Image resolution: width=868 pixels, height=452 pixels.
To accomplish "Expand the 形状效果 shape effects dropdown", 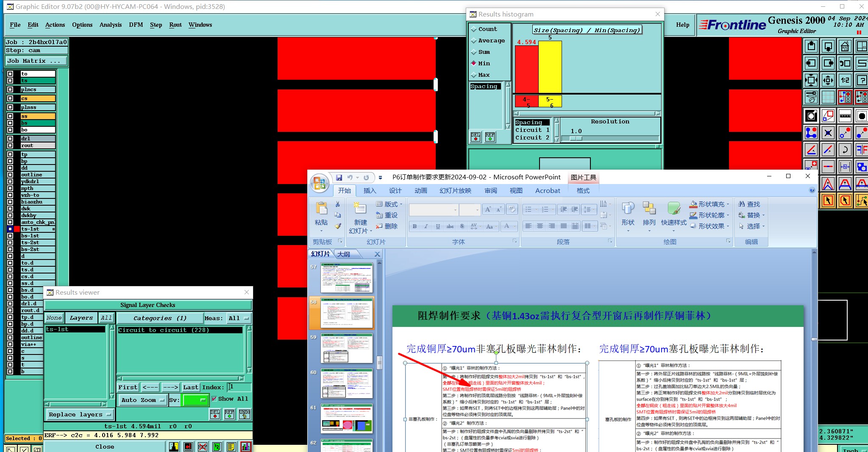I will point(728,226).
